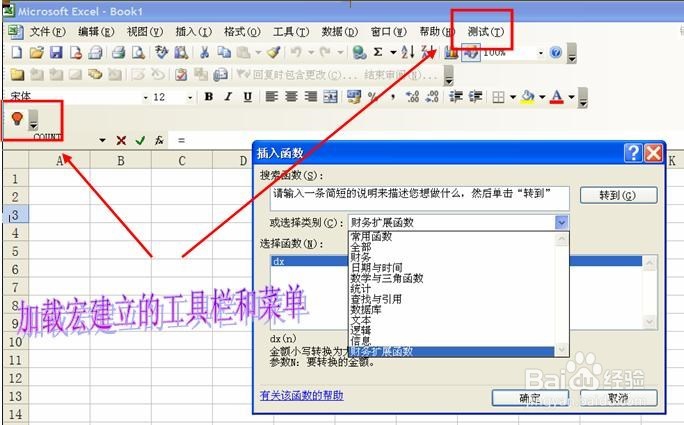The height and width of the screenshot is (425, 684).
Task: Align text right
Action: [x=311, y=96]
